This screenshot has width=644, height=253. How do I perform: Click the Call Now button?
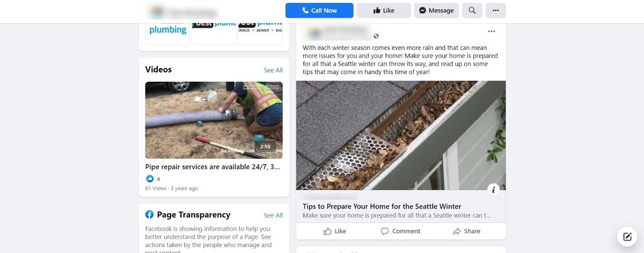[319, 10]
